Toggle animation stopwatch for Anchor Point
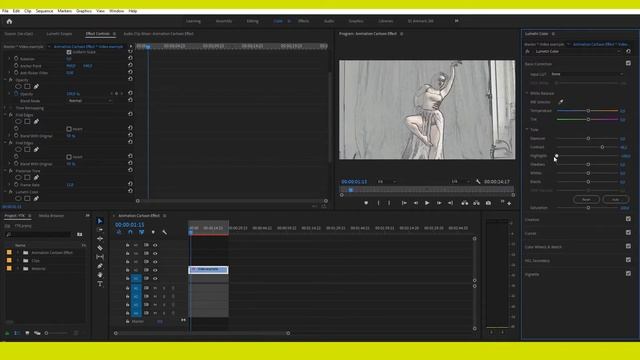Screen dimensions: 640x360 [x=16, y=66]
